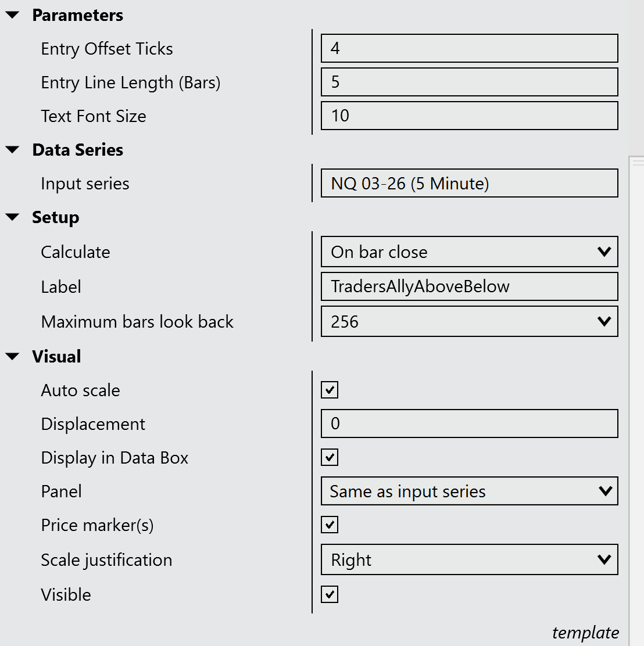Click the Text Font Size field
644x646 pixels.
pyautogui.click(x=469, y=116)
